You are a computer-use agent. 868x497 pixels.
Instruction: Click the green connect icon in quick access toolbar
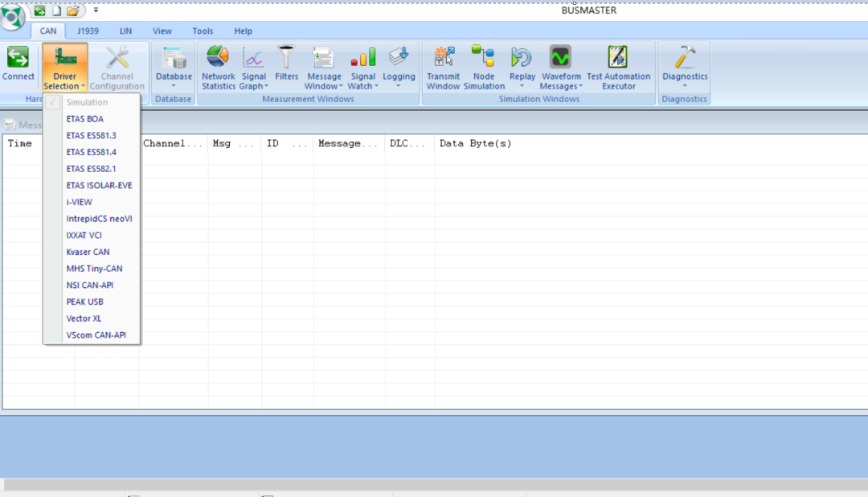tap(40, 10)
